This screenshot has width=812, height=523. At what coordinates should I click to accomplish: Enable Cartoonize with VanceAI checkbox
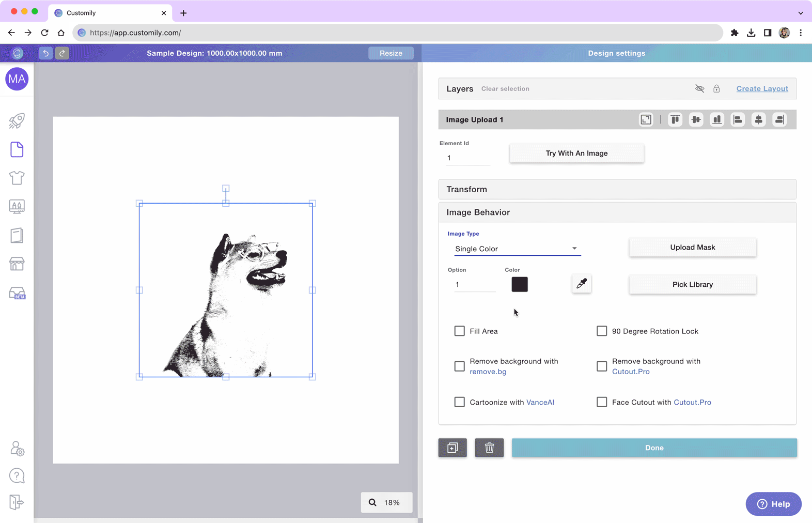459,402
